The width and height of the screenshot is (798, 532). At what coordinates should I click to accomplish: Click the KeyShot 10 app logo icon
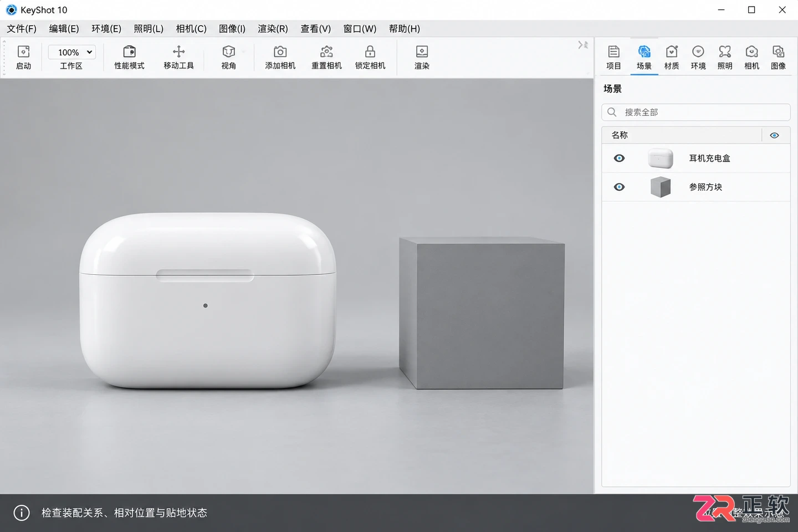[x=11, y=10]
